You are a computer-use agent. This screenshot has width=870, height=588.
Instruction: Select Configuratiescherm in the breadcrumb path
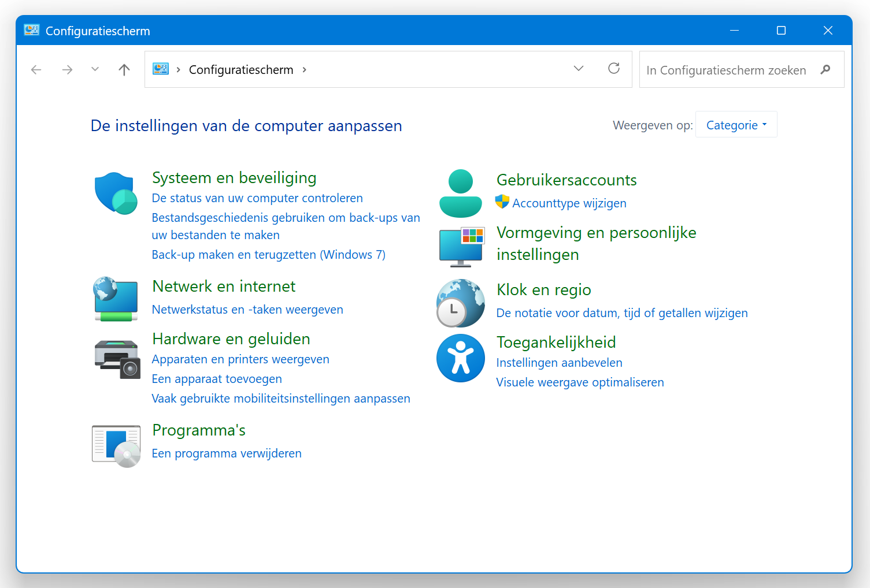[x=241, y=69]
